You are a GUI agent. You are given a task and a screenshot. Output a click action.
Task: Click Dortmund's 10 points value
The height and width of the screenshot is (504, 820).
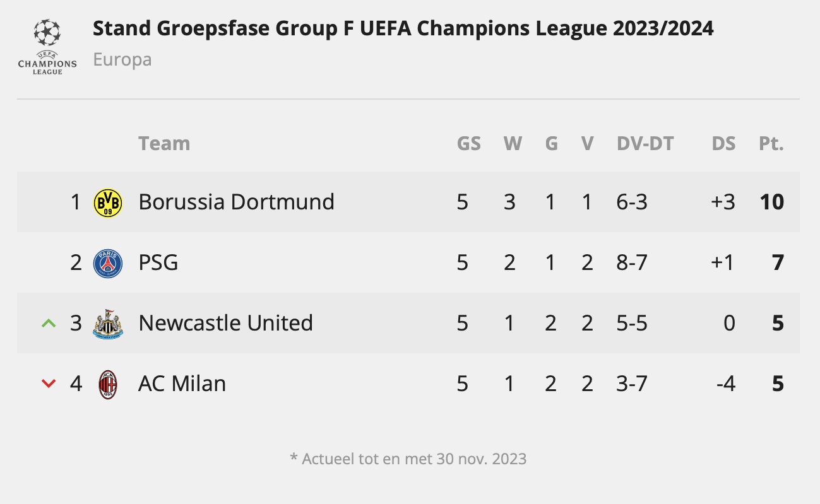[x=772, y=202]
